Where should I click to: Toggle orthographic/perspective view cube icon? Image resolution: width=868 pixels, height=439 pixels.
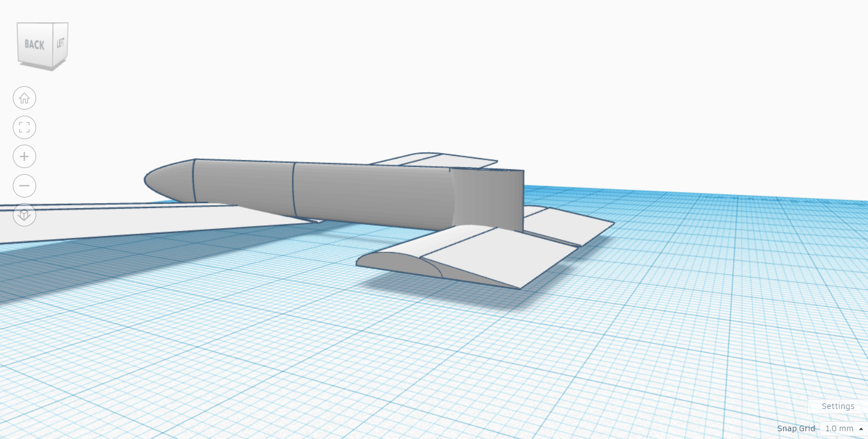(x=24, y=214)
